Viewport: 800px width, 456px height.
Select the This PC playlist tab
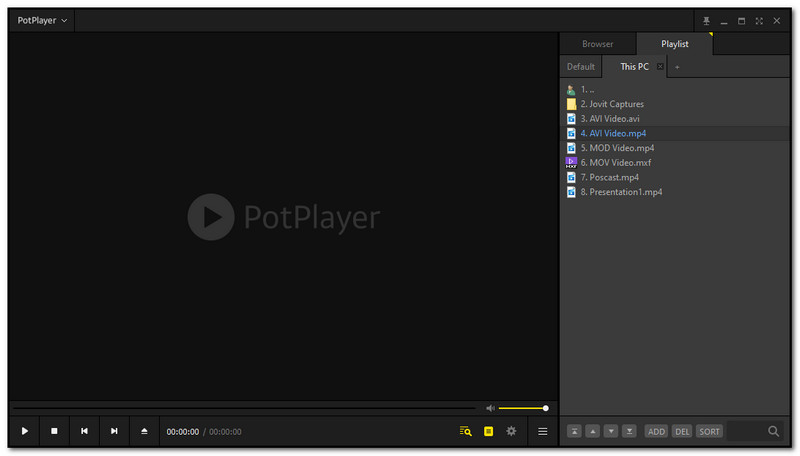[x=634, y=67]
